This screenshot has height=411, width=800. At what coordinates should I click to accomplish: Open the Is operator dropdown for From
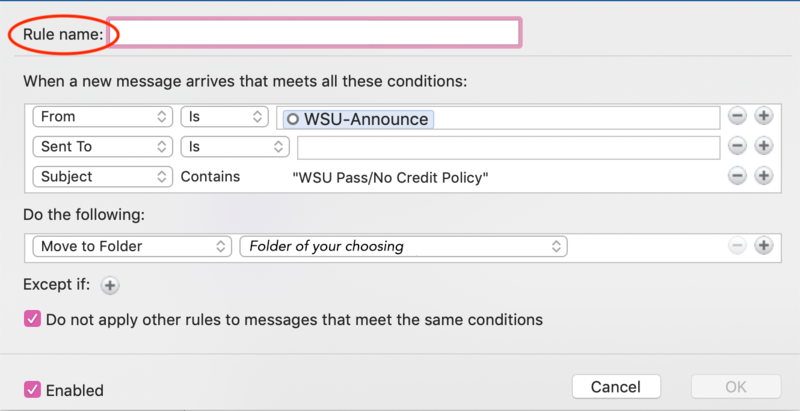point(224,117)
